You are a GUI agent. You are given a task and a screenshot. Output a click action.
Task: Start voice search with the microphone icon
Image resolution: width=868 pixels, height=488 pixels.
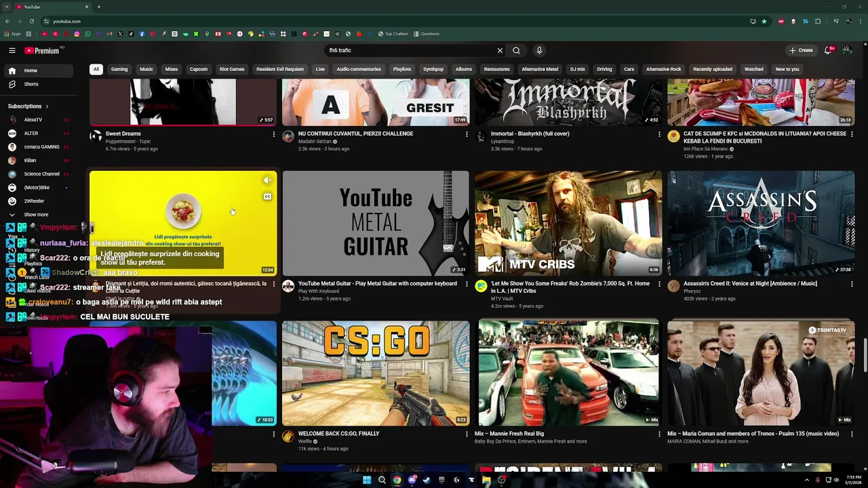tap(539, 50)
